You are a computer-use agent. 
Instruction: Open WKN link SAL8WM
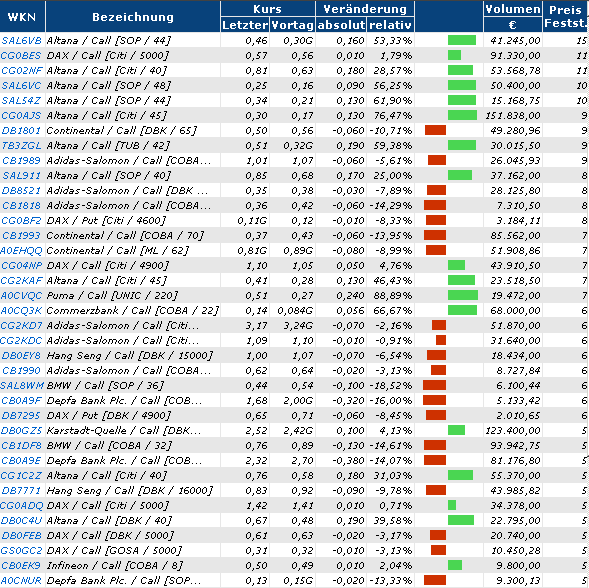point(22,386)
